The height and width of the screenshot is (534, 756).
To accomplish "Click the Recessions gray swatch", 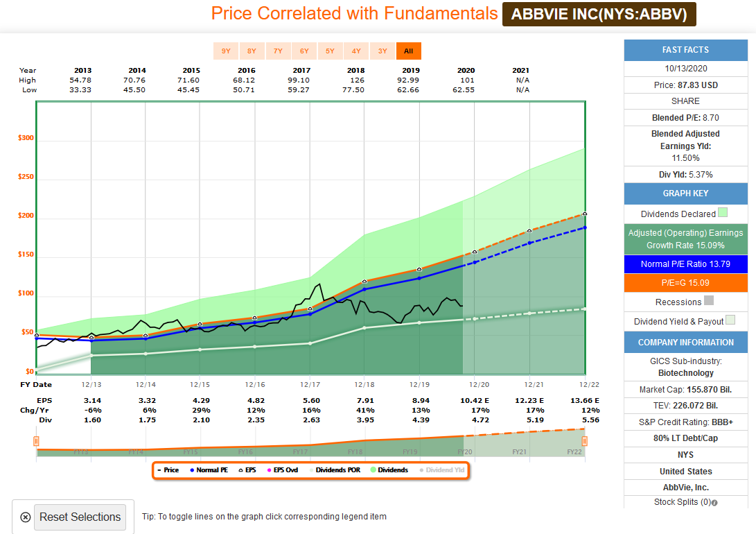I will point(708,300).
